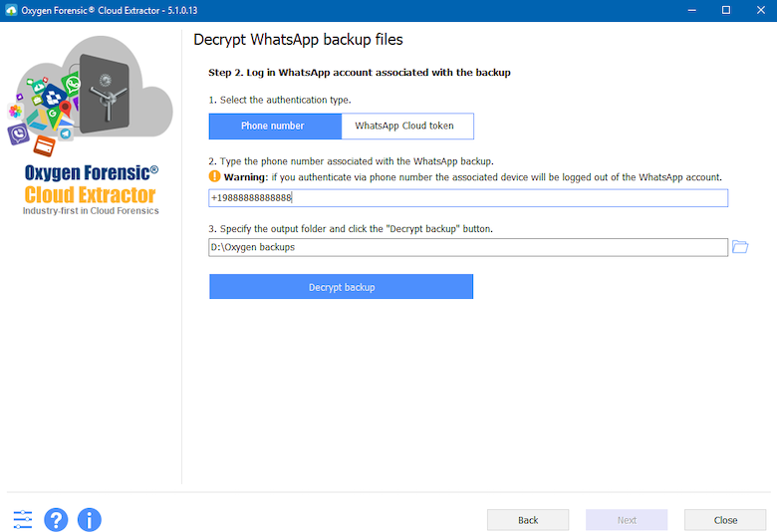
Task: Open the settings sliders icon
Action: tap(23, 520)
